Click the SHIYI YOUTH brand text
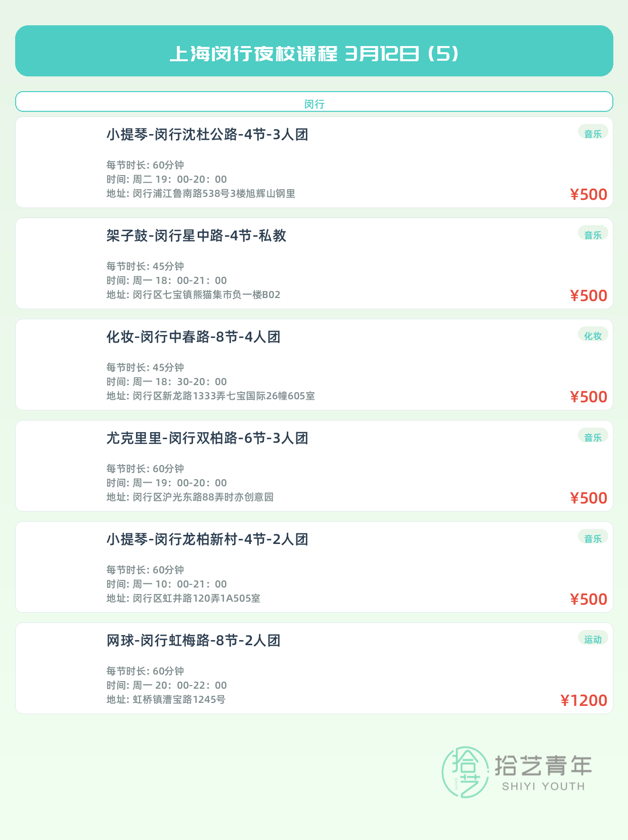 pos(543,786)
